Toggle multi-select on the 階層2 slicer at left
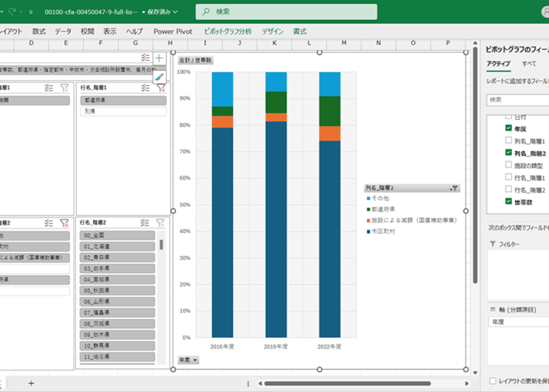 click(49, 223)
